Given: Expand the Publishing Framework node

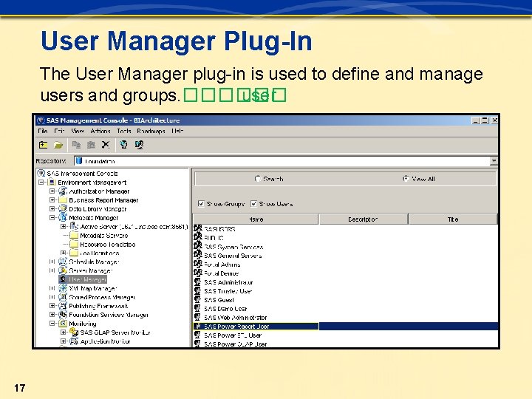Looking at the screenshot, I should [52, 306].
